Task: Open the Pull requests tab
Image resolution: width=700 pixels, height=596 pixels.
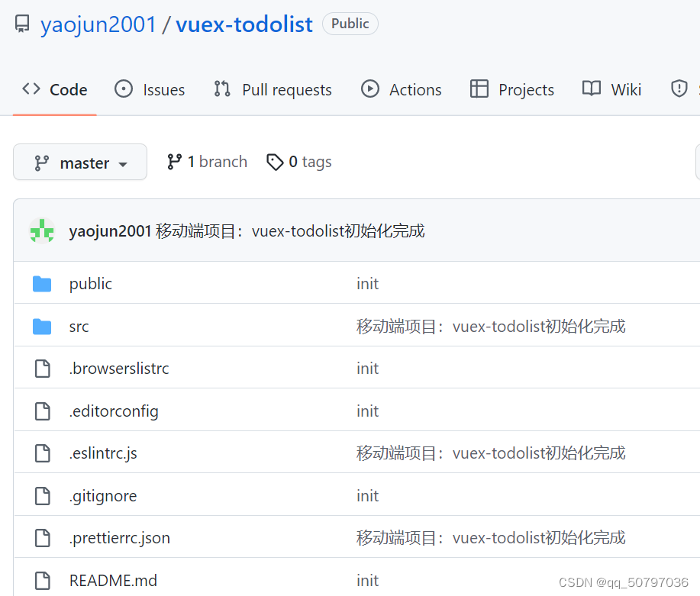Action: 273,90
